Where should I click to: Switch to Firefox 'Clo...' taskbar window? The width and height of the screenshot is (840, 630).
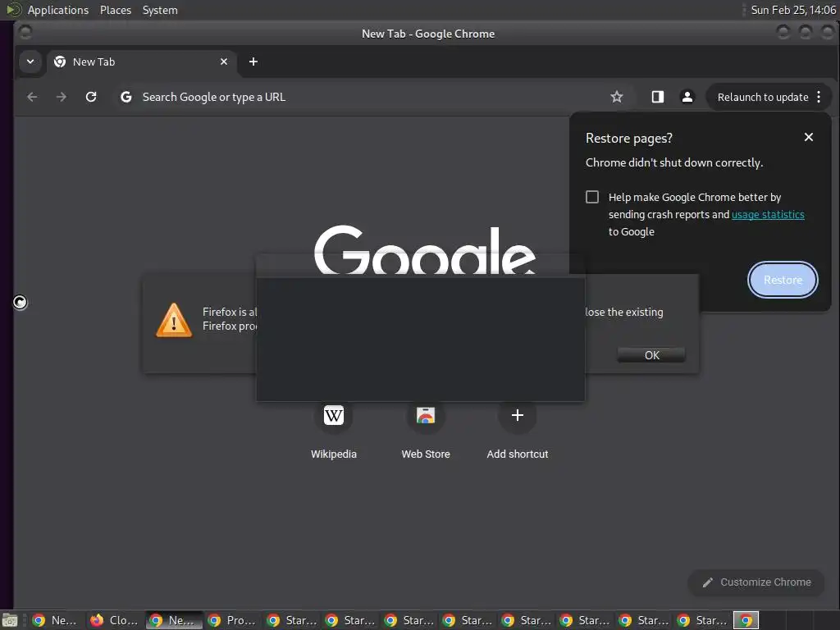[114, 620]
